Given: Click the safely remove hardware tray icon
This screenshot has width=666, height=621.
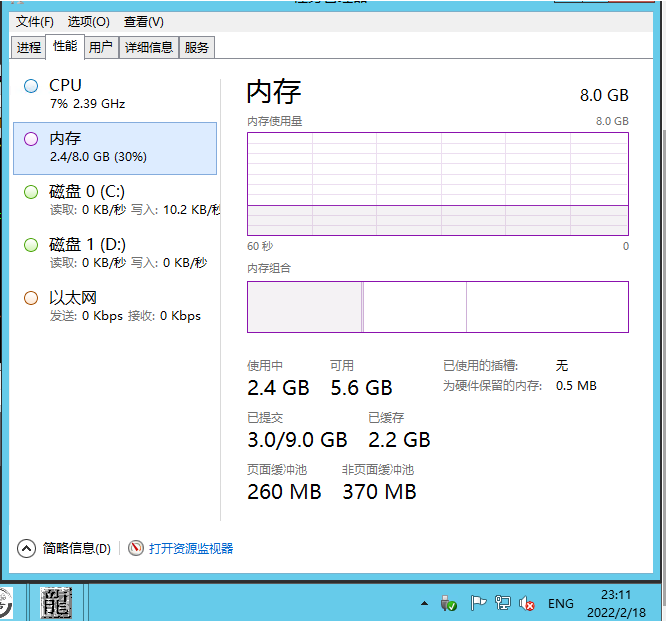Looking at the screenshot, I should [x=449, y=604].
